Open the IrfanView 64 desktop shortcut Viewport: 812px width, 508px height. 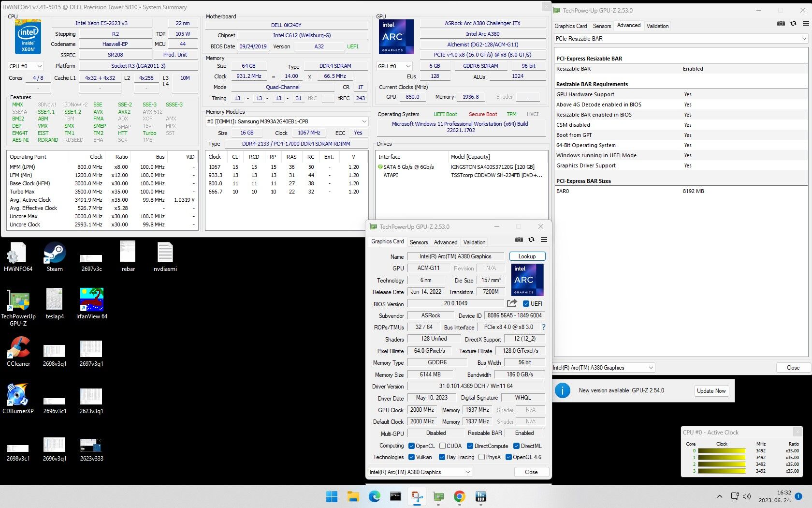(x=91, y=304)
